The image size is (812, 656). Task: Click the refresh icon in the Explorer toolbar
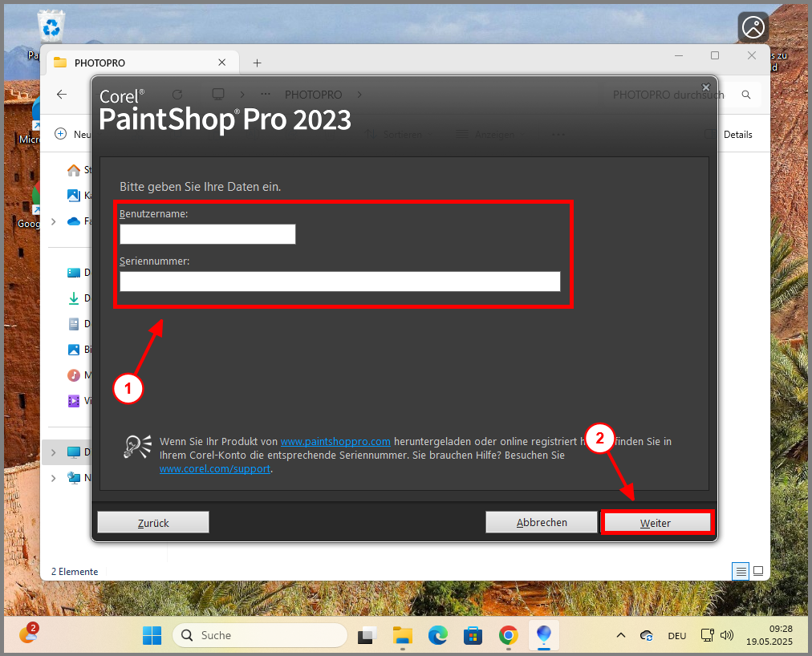point(177,95)
